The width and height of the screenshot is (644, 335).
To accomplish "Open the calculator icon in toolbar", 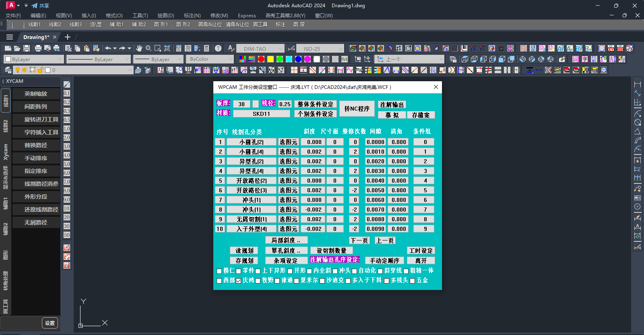I will click(206, 48).
